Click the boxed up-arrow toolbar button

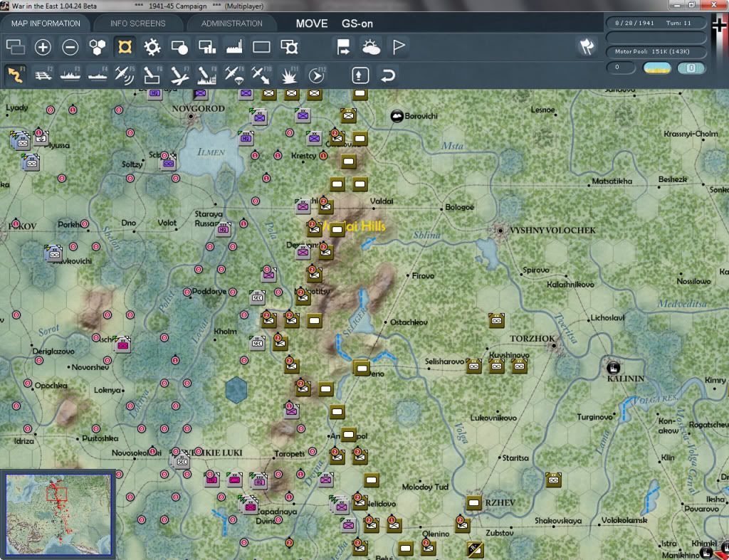point(360,75)
